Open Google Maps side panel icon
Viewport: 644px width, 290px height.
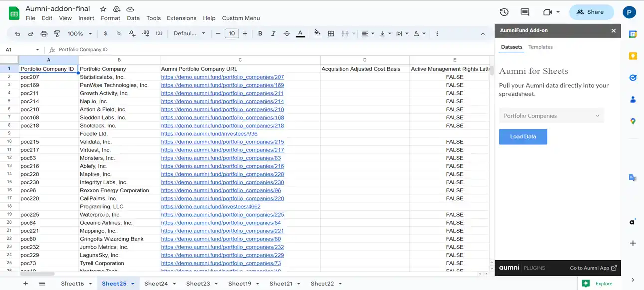(x=633, y=121)
